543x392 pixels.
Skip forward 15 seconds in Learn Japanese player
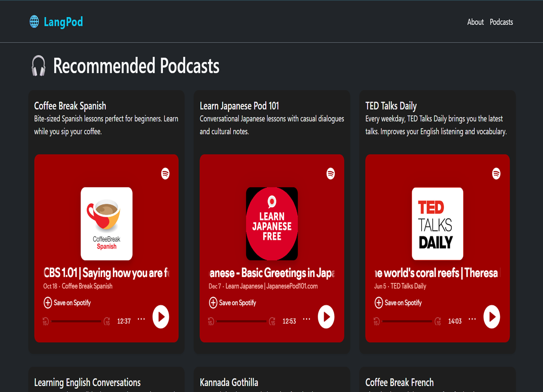click(x=272, y=321)
